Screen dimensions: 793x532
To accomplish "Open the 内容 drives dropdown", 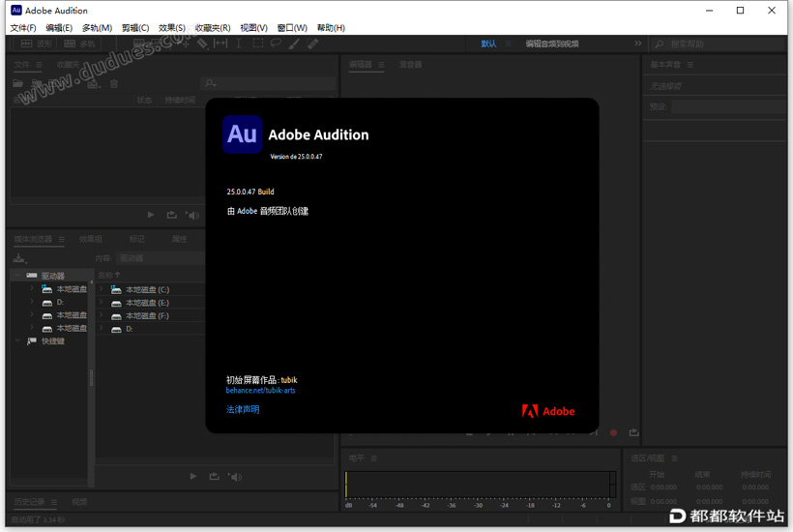I will click(161, 258).
